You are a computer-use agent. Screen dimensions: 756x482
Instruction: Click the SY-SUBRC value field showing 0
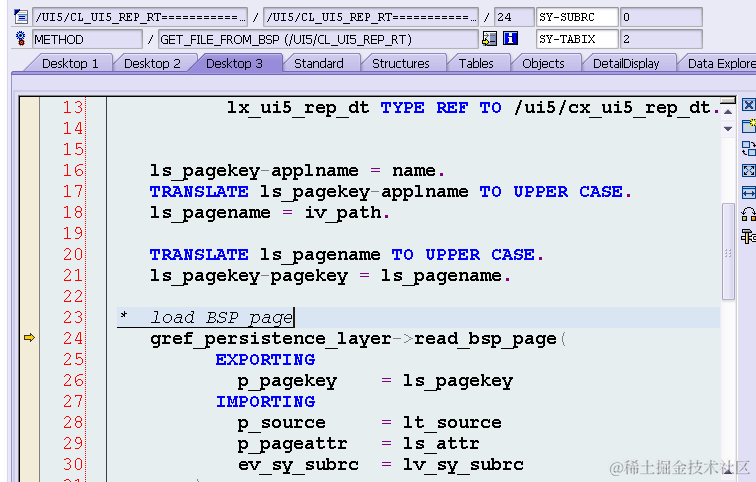(x=661, y=17)
